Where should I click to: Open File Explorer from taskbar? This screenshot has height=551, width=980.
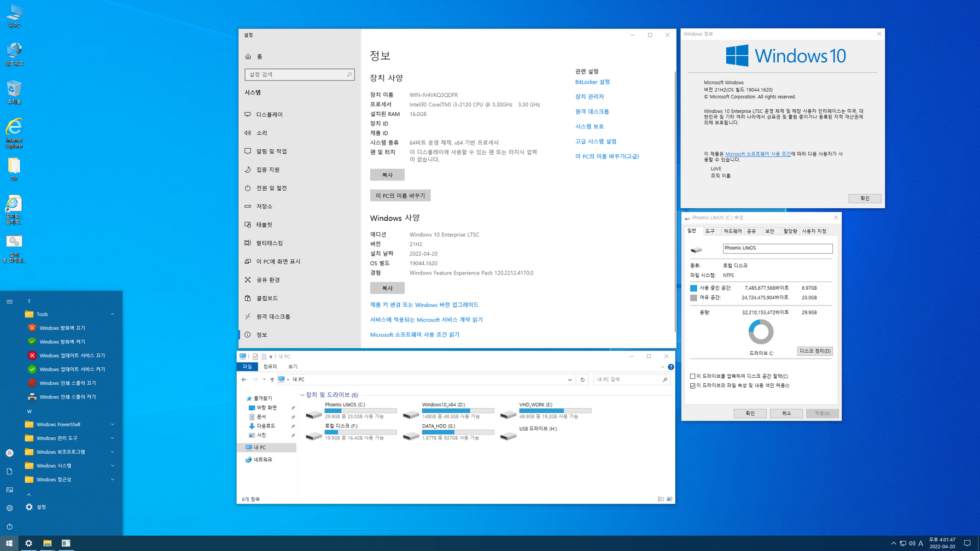click(x=48, y=543)
